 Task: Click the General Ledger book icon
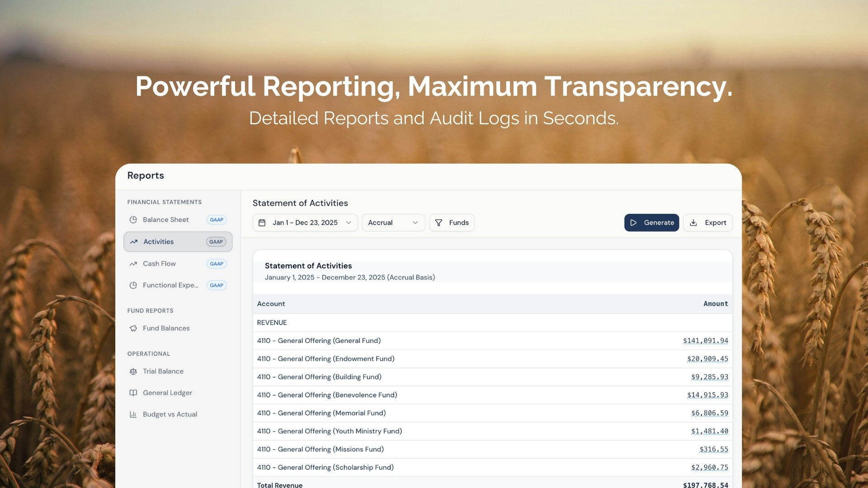tap(133, 393)
